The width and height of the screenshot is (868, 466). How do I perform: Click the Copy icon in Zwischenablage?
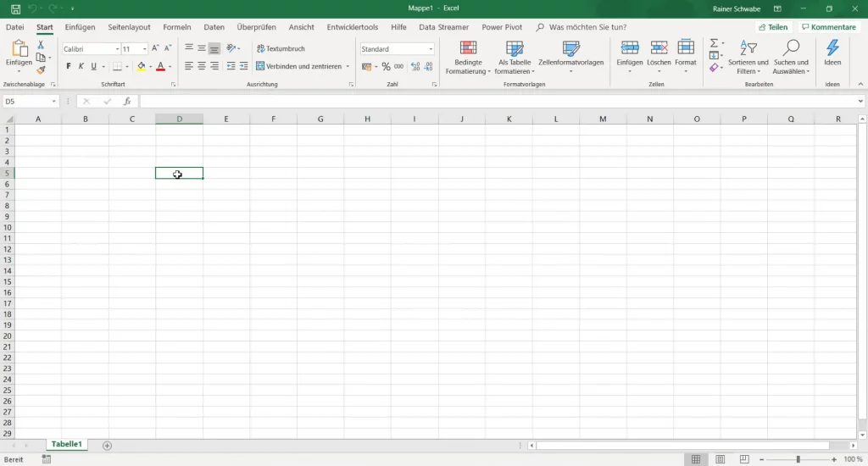pos(41,57)
